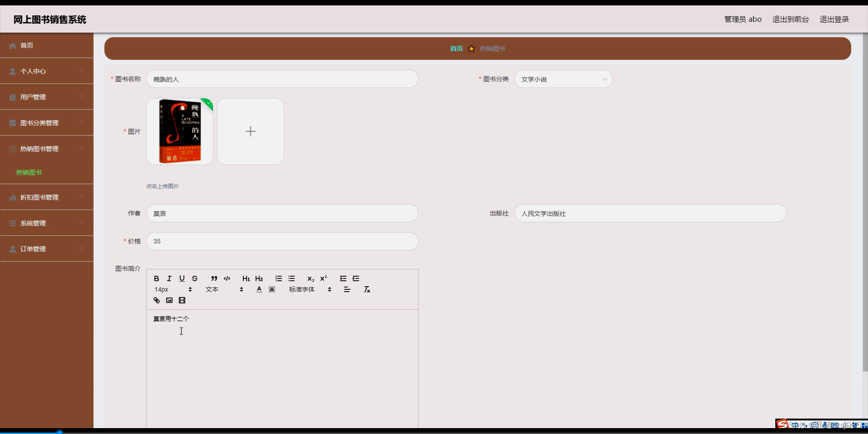Viewport: 868px width, 434px height.
Task: Insert an ordered numbered list
Action: coord(278,278)
